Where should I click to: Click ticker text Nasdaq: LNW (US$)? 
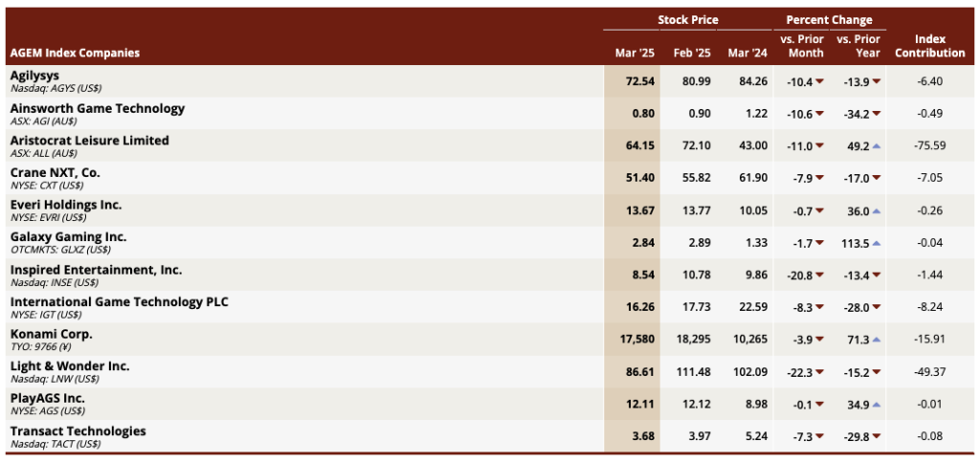click(55, 379)
